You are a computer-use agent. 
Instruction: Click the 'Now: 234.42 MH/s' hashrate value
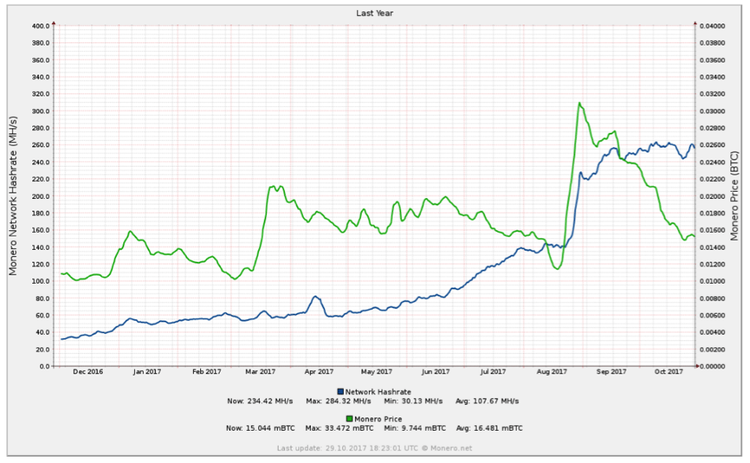click(x=260, y=401)
